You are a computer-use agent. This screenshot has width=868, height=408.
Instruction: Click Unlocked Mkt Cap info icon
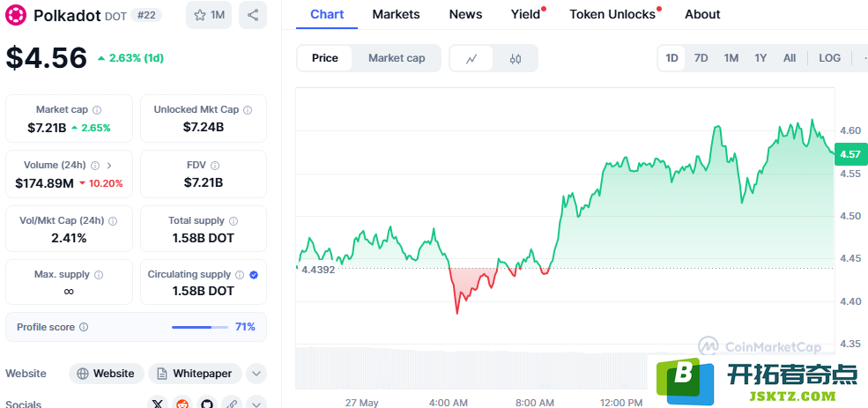click(248, 110)
